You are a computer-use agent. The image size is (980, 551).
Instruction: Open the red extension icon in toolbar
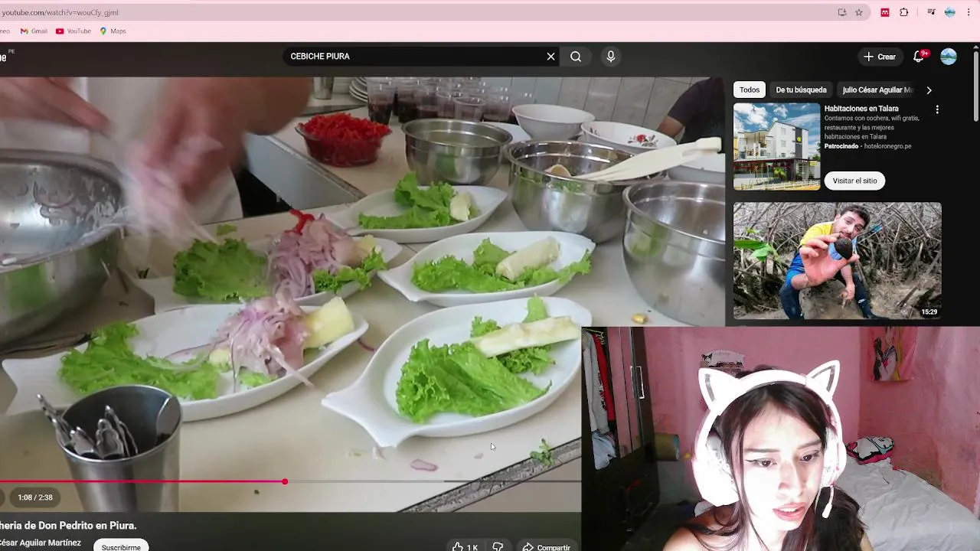coord(885,12)
